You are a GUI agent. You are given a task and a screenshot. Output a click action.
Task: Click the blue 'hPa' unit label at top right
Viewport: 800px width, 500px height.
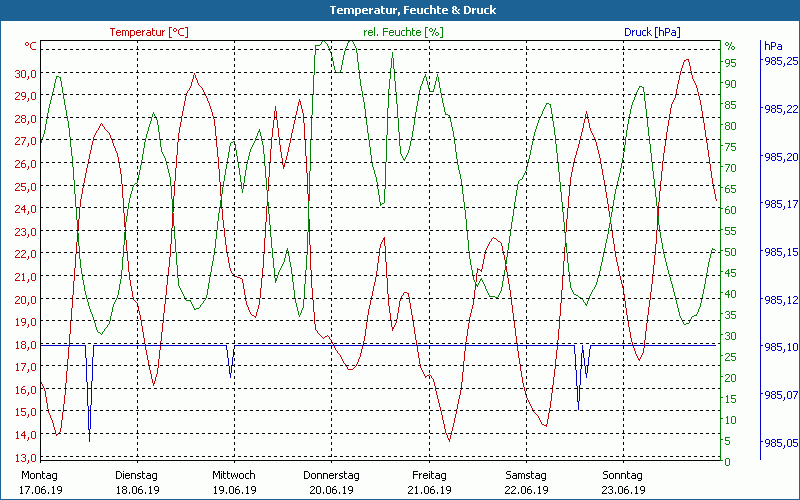(x=772, y=46)
